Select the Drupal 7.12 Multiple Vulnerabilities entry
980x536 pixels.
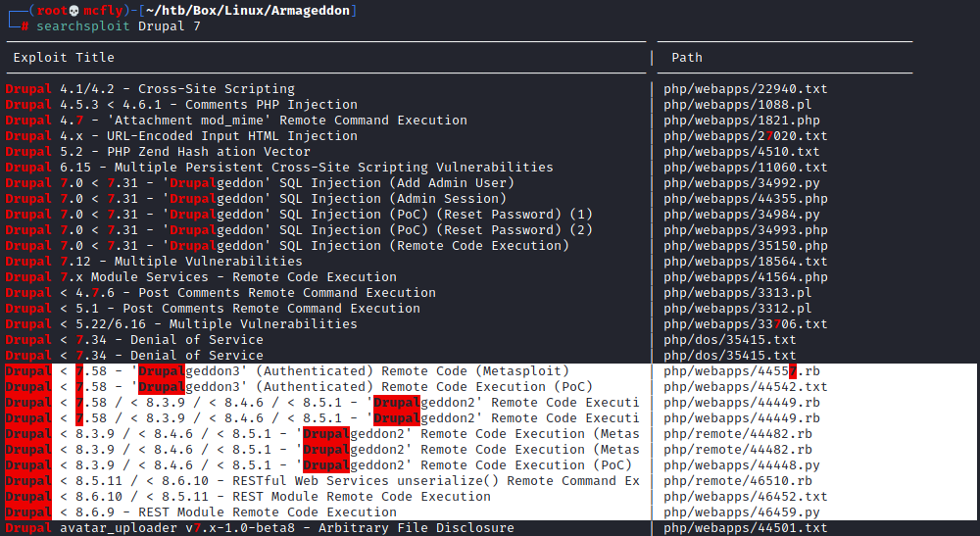154,262
